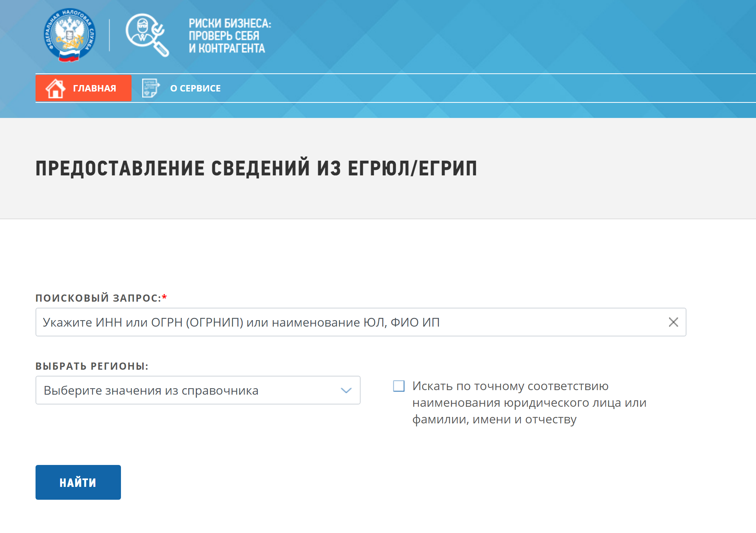Screen dimensions: 756x533
Task: Click the chevron arrow in regions selector
Action: (346, 390)
